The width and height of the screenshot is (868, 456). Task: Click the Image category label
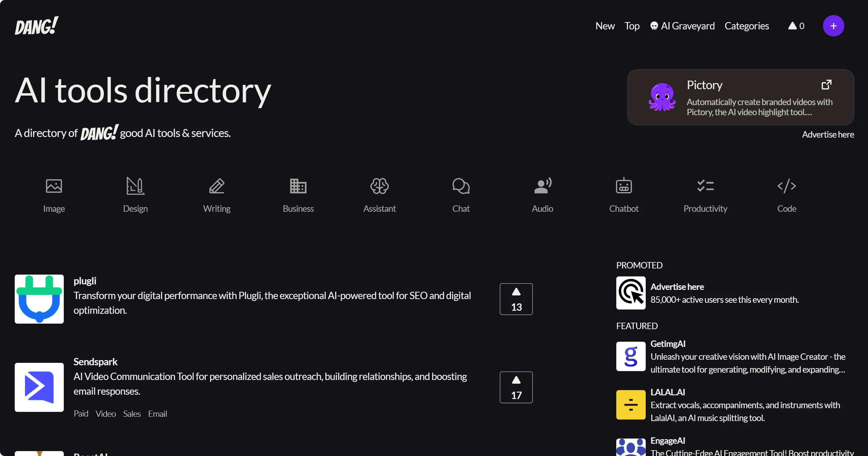54,209
